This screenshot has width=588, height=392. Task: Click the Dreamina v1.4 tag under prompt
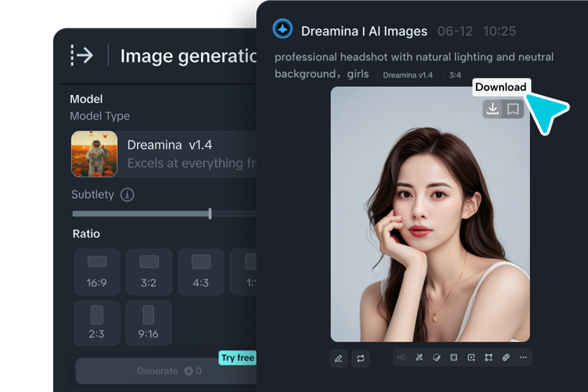click(x=407, y=75)
